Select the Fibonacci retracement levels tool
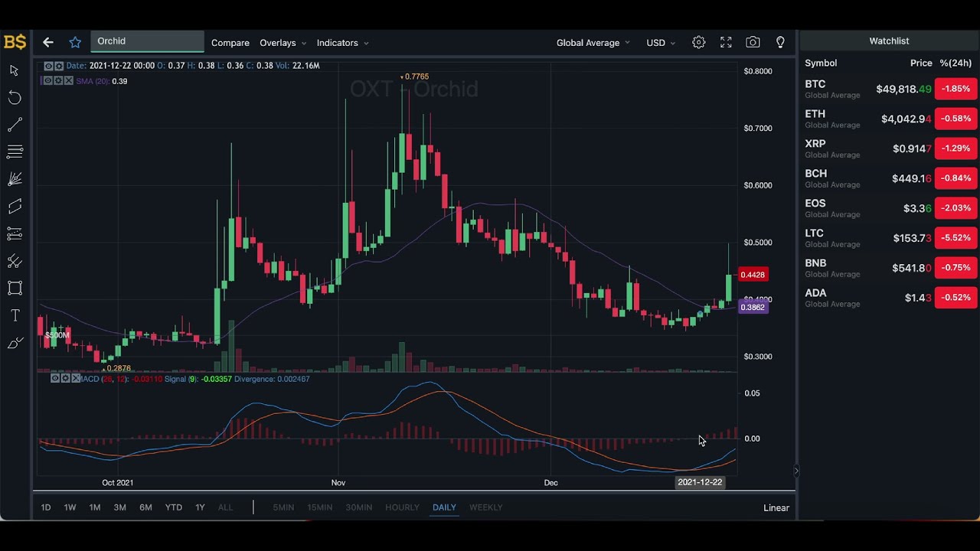 coord(15,234)
